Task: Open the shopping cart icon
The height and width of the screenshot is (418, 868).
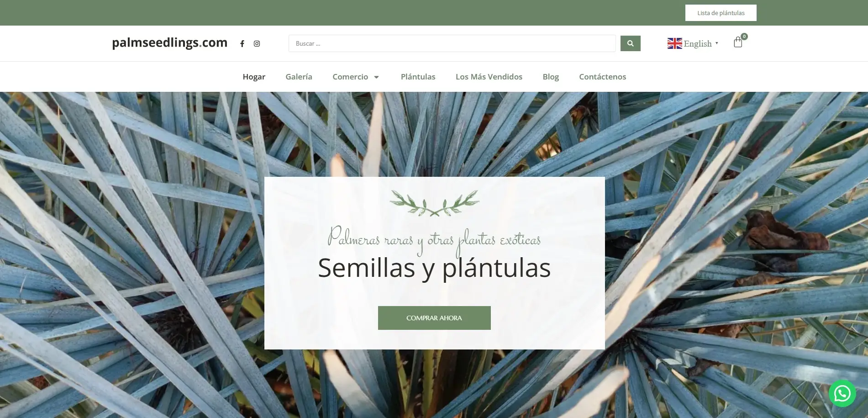Action: click(x=738, y=42)
